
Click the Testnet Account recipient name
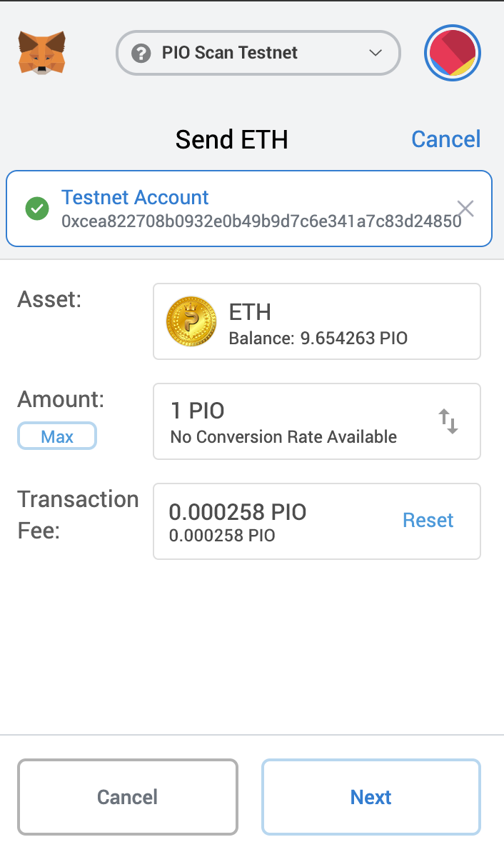pyautogui.click(x=135, y=198)
